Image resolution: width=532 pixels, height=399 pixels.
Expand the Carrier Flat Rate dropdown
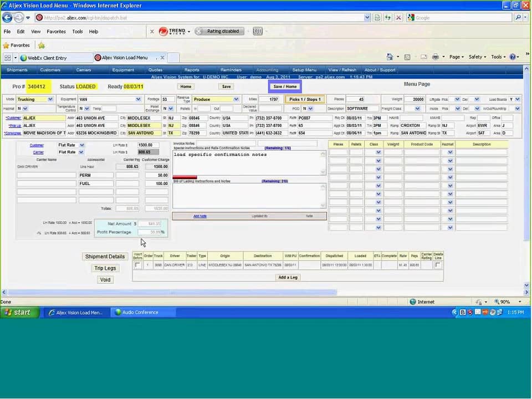pyautogui.click(x=81, y=152)
